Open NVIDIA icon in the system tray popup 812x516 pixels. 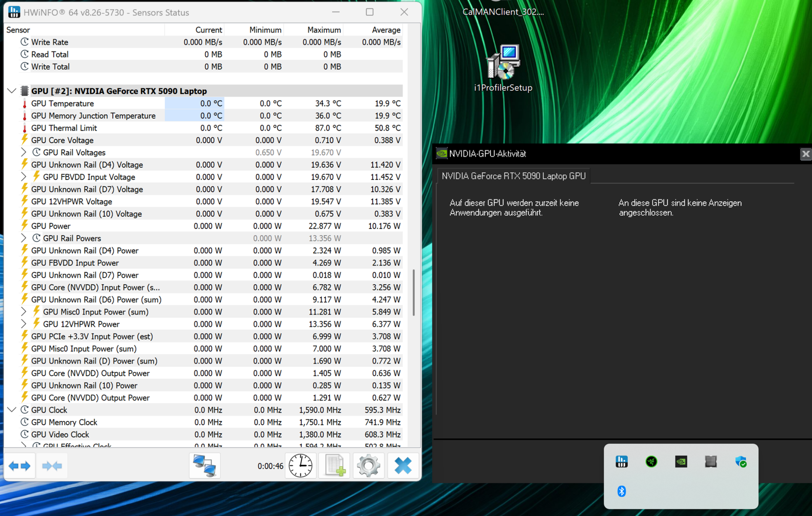click(681, 462)
